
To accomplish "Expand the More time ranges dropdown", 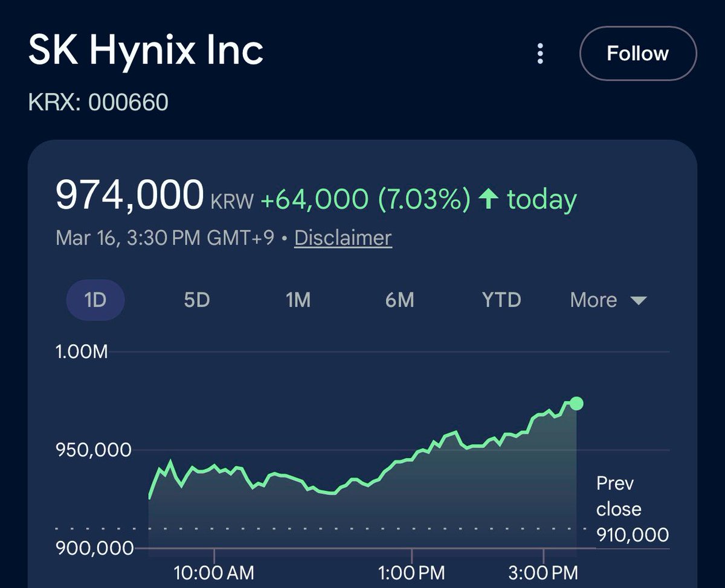I will 608,300.
